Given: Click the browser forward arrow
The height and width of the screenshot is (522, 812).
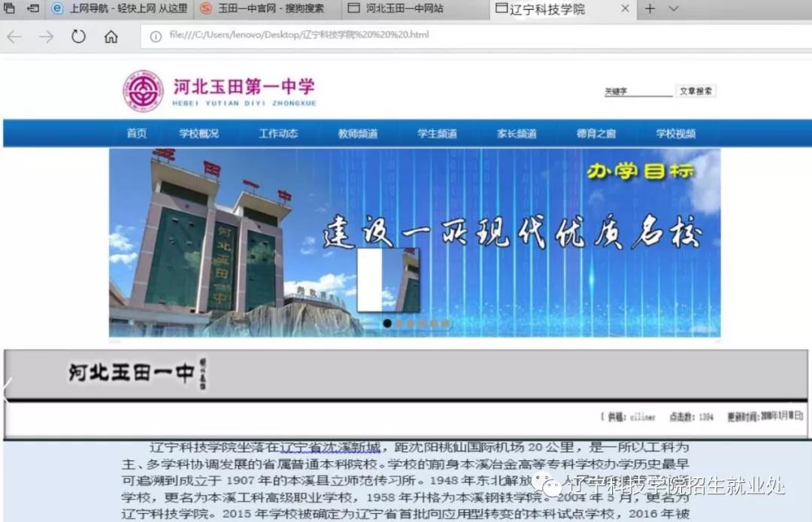Looking at the screenshot, I should [47, 37].
